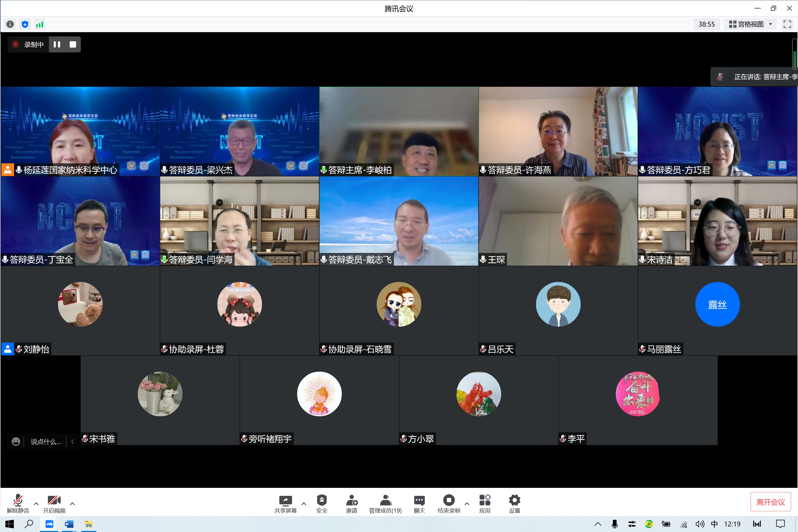Viewport: 798px width, 532px height.
Task: Stop recording with square button
Action: (73, 44)
